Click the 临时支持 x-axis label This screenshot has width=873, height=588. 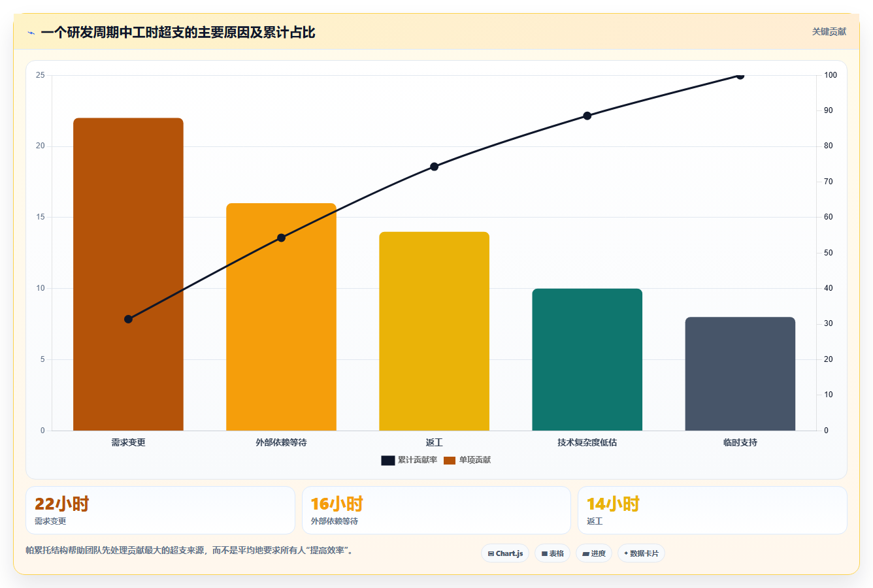(740, 442)
